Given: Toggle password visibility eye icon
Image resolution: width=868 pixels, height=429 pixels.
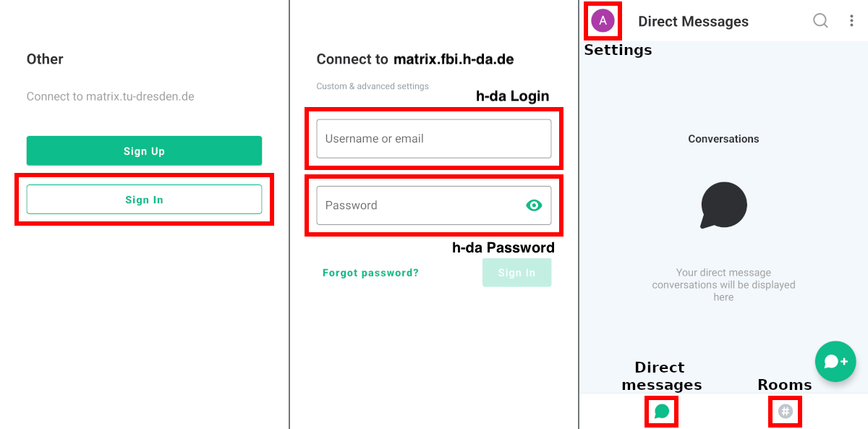Looking at the screenshot, I should pos(534,205).
